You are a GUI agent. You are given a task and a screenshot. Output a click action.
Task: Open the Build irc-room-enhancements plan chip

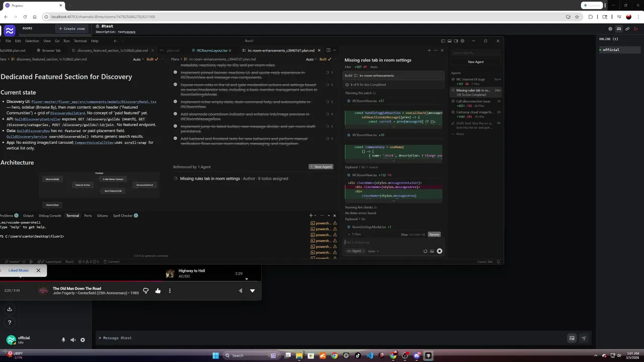click(394, 75)
